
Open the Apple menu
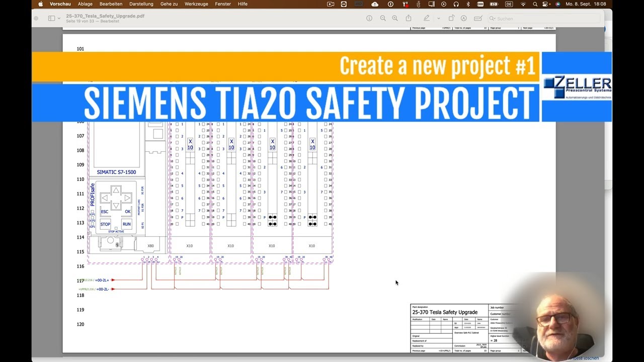[x=40, y=4]
